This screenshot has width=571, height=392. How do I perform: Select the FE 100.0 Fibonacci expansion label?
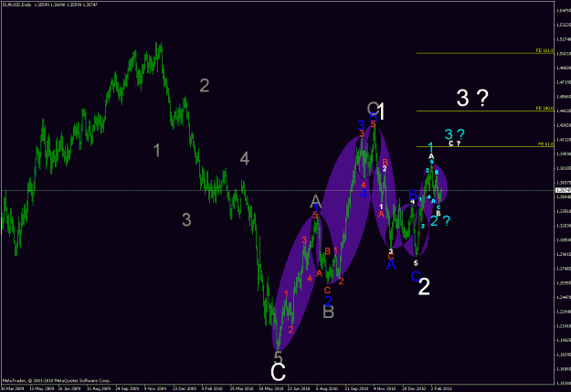tap(545, 108)
